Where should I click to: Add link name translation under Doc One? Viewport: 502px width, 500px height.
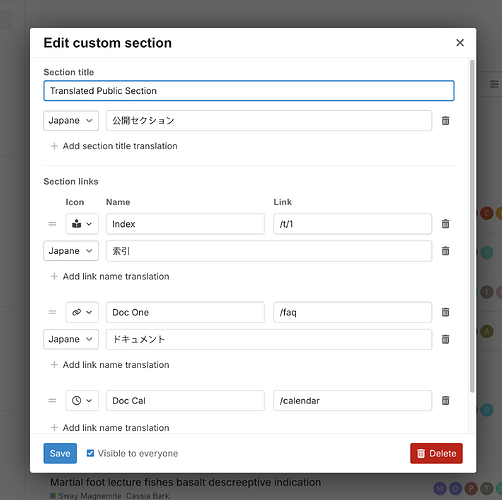point(110,365)
